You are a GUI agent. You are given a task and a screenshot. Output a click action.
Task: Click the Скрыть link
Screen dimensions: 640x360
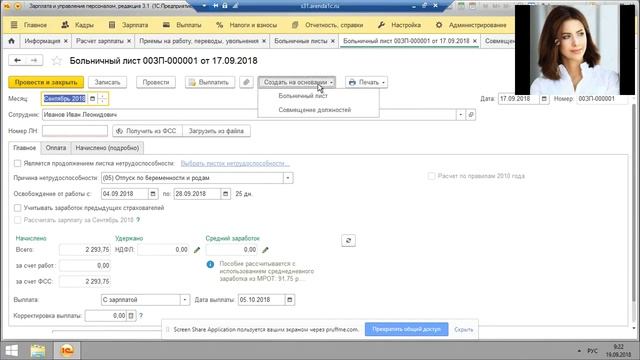[464, 329]
